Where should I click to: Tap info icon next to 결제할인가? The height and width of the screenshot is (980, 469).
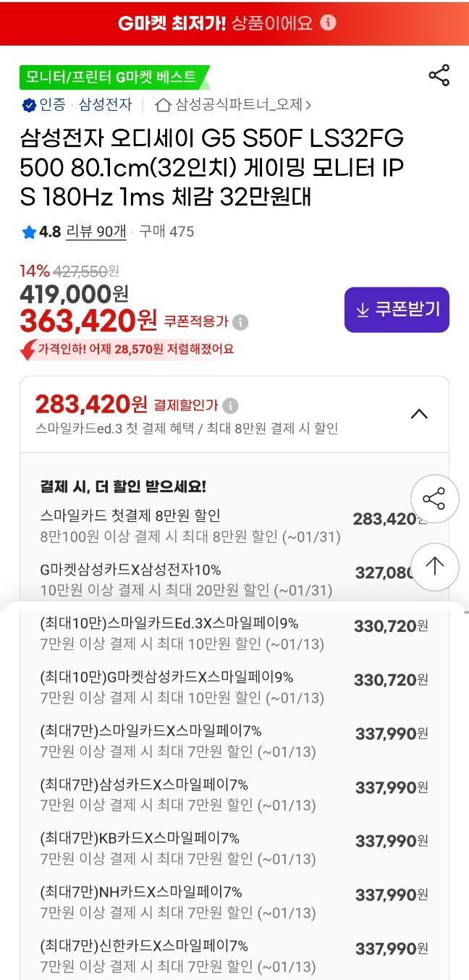click(x=230, y=405)
